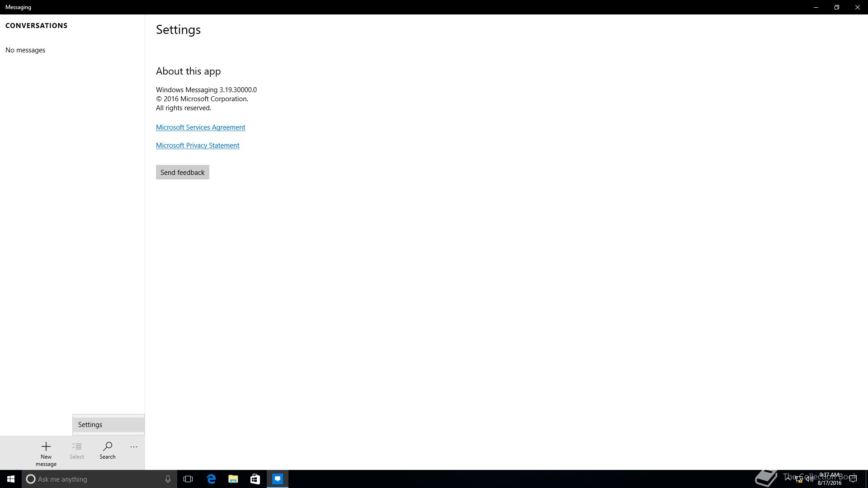Image resolution: width=868 pixels, height=488 pixels.
Task: Click the volume icon in system tray
Action: coord(810,479)
